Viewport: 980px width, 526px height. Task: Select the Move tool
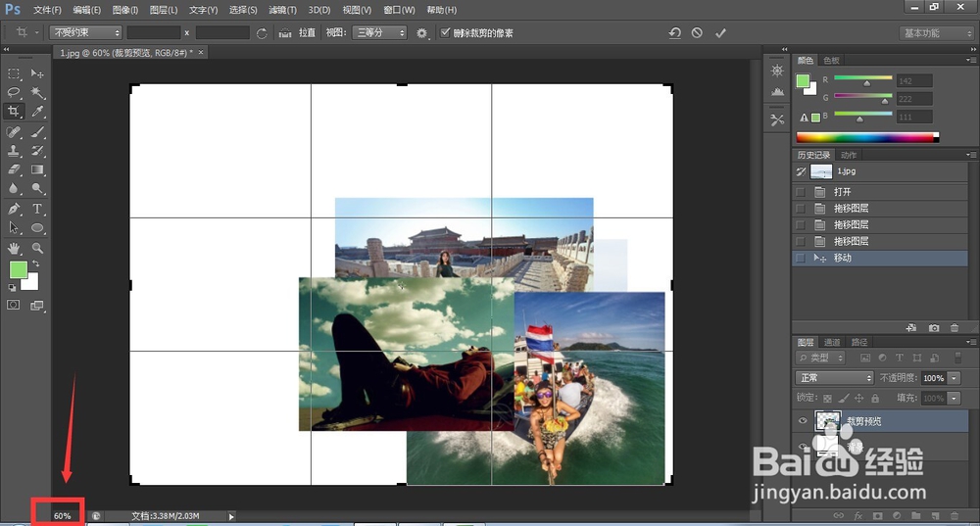tap(37, 73)
